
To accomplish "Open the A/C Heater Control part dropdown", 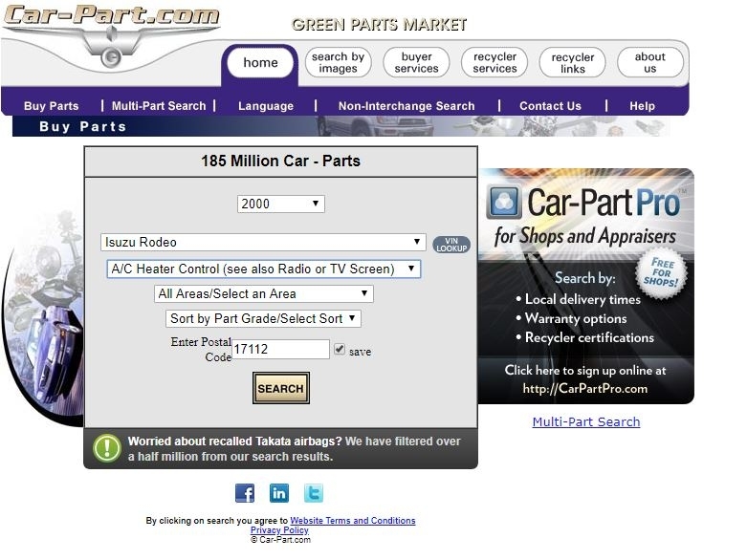I will click(x=264, y=269).
